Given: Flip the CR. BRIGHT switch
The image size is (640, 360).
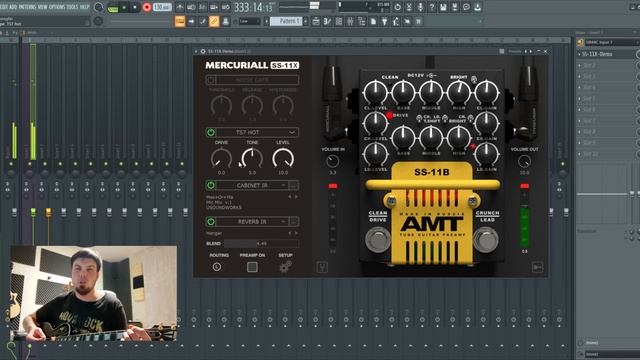Looking at the screenshot, I should [471, 118].
